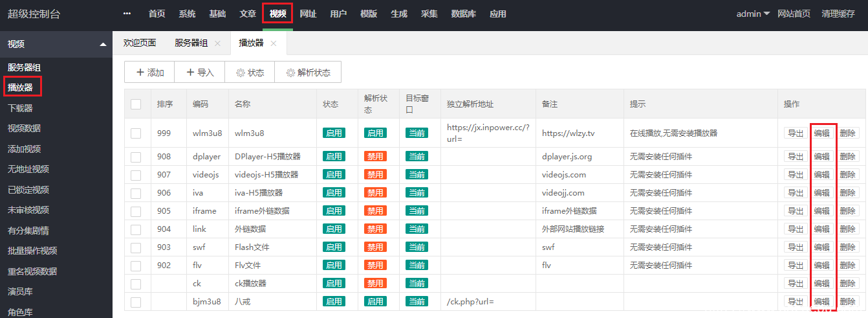This screenshot has width=868, height=318.
Task: Open 网址 in top navigation
Action: pos(309,14)
